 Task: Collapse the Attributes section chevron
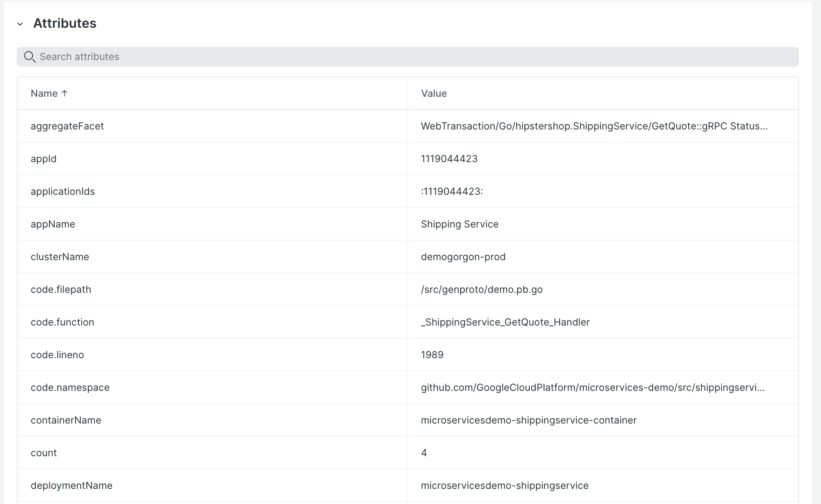click(x=20, y=24)
